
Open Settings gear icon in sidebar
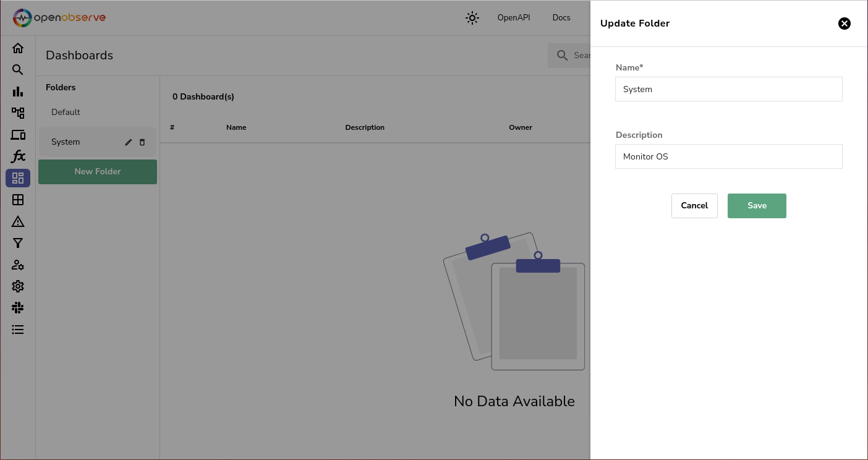(x=18, y=286)
